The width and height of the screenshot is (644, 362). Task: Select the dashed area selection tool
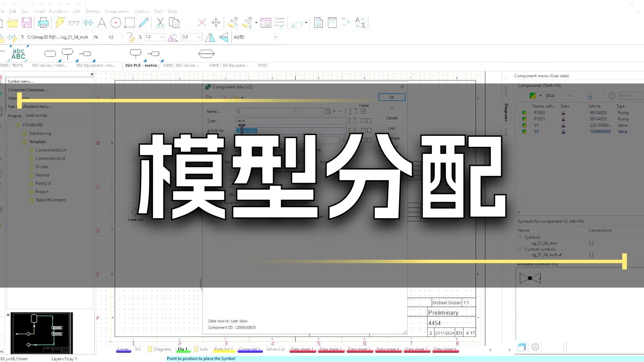[x=129, y=23]
